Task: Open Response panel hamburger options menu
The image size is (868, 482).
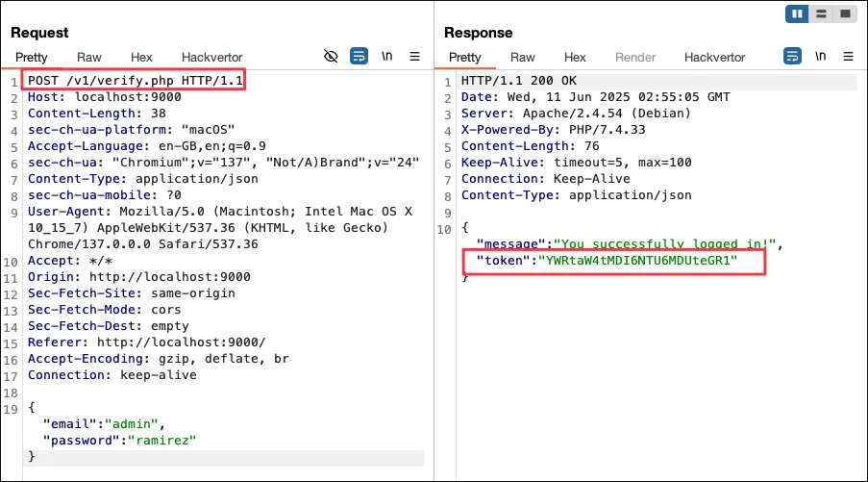Action: [846, 57]
